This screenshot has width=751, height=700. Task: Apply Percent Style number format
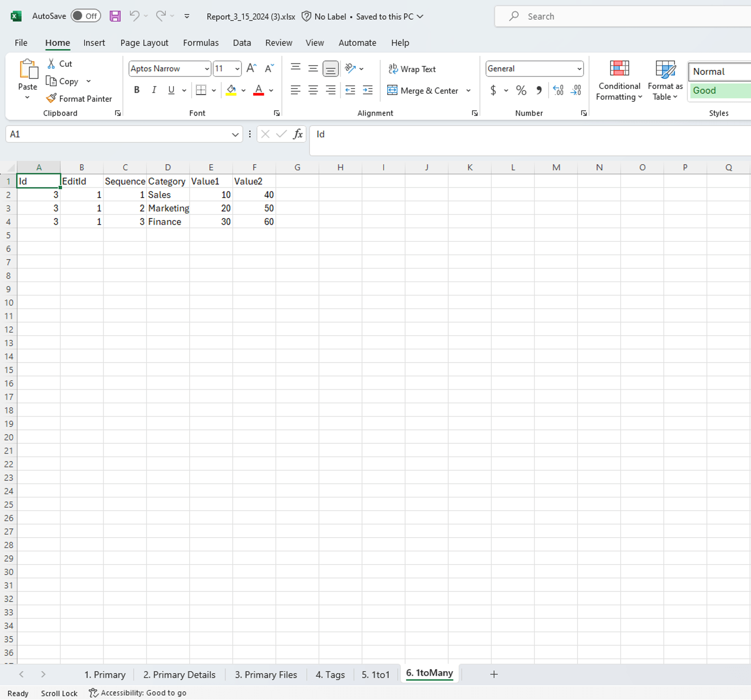[521, 90]
